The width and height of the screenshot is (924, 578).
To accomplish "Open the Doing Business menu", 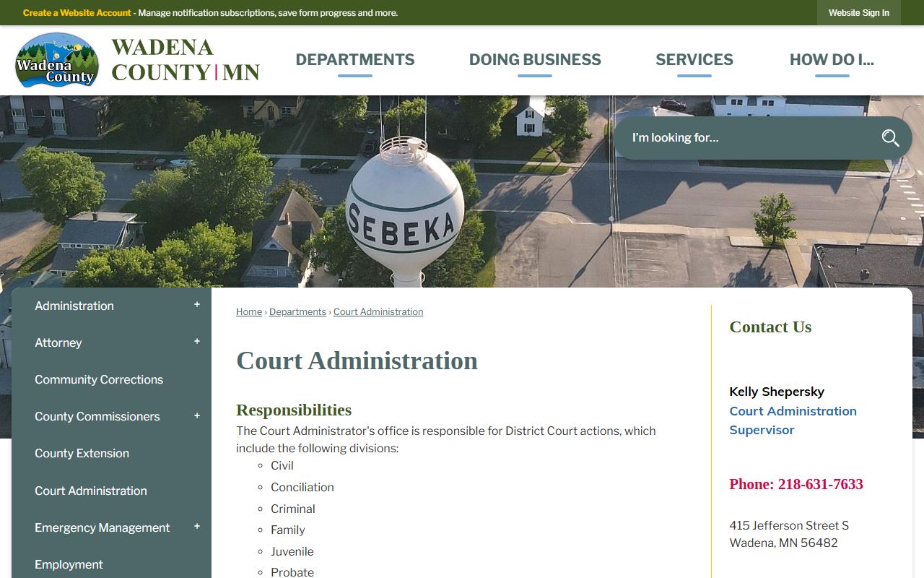I will click(x=535, y=60).
